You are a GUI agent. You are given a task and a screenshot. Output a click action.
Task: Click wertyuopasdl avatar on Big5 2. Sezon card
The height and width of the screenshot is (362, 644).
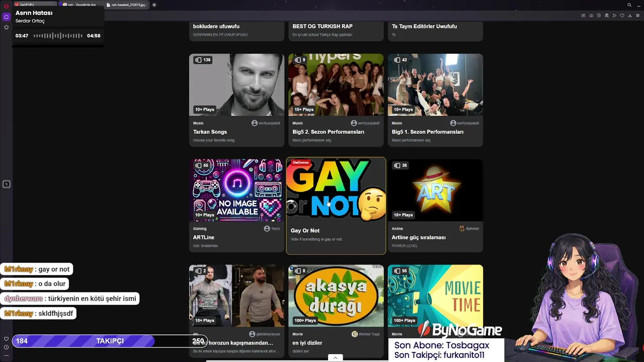click(x=354, y=123)
